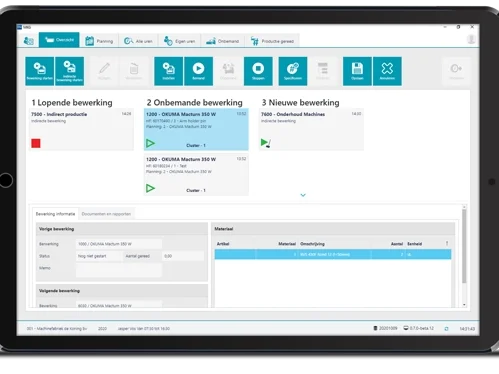Sort by the Omschrijving column header
499x374 pixels.
312,244
